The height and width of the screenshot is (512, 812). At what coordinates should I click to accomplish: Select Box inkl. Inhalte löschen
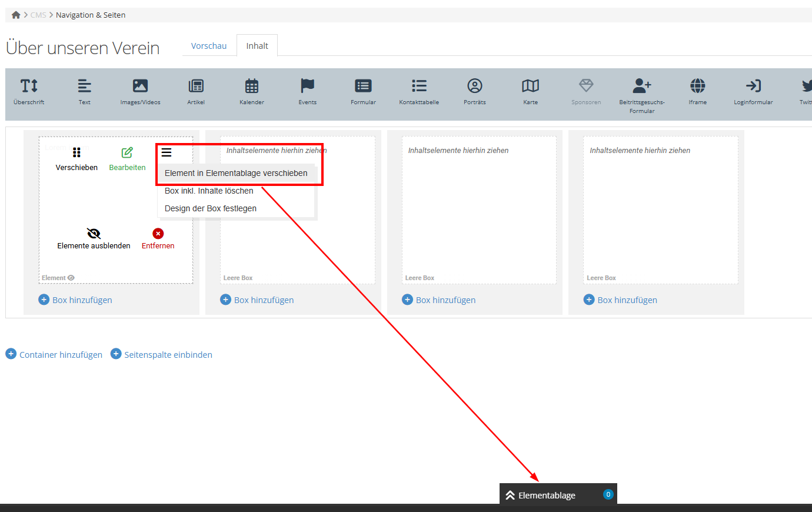209,191
